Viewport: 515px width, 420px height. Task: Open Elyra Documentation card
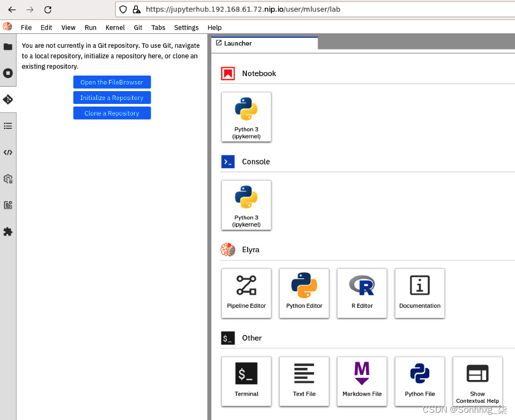point(420,293)
